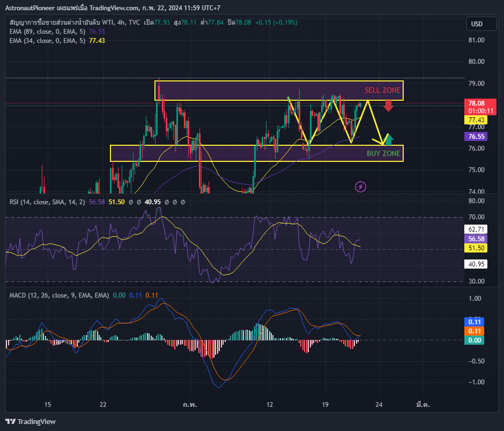The height and width of the screenshot is (431, 504).
Task: Click the +0.15 (+0.19%) change value
Action: pos(276,23)
